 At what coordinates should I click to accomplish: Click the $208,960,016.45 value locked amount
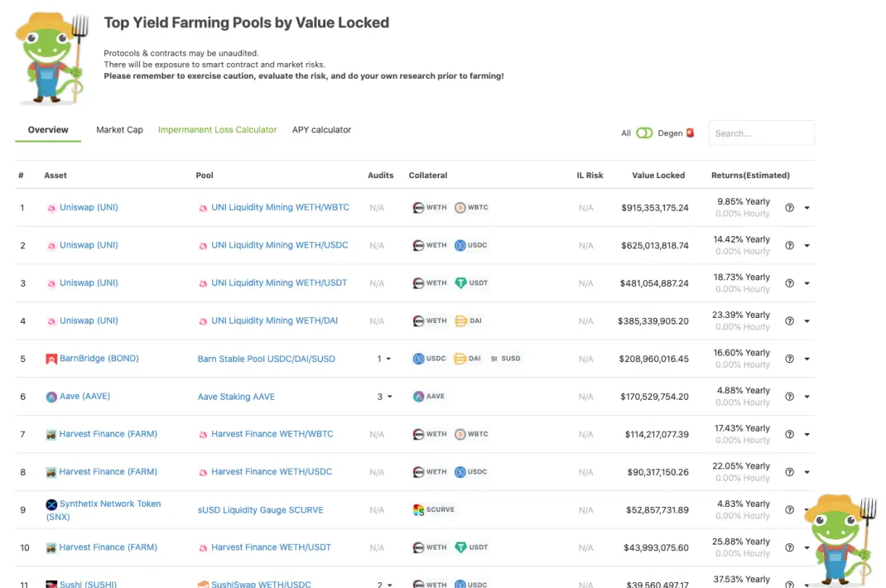654,359
